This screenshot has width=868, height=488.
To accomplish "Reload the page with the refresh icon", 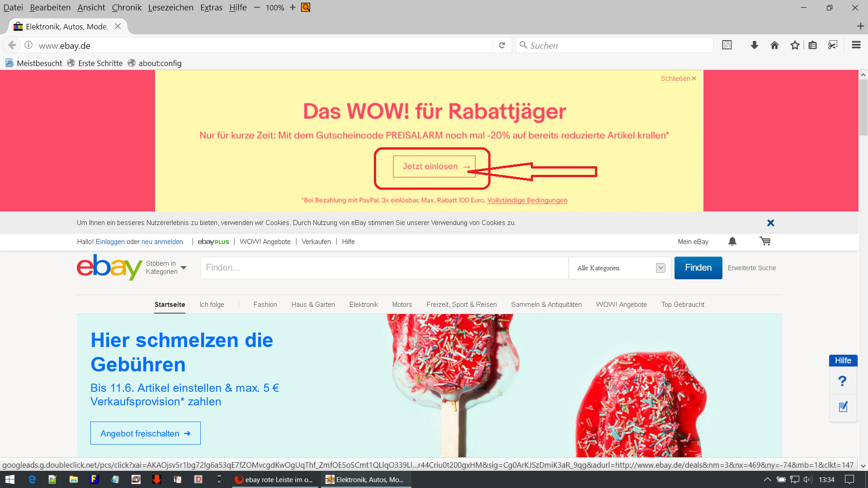I will coord(502,45).
